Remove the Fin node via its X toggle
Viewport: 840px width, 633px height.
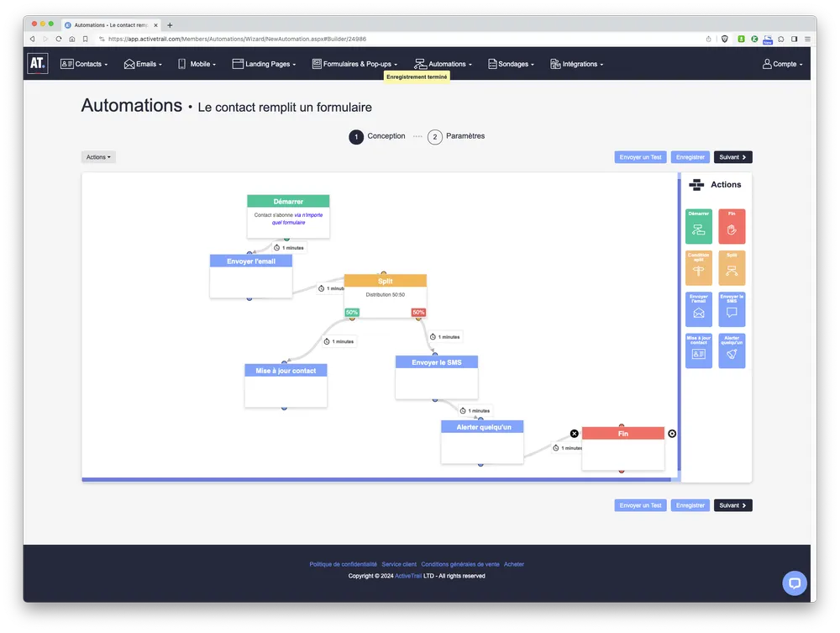[574, 433]
